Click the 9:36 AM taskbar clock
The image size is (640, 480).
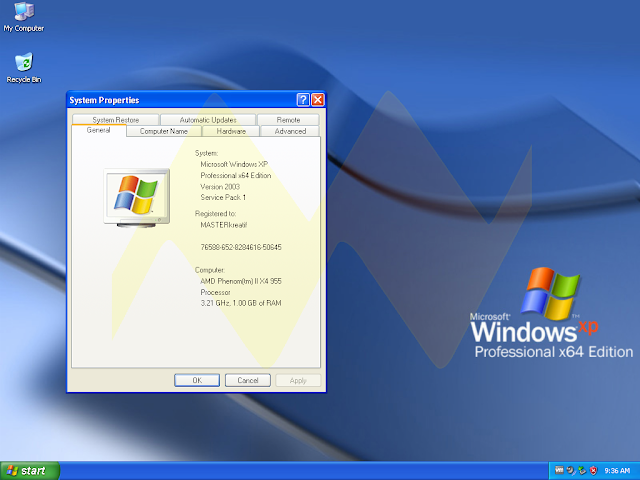point(617,471)
